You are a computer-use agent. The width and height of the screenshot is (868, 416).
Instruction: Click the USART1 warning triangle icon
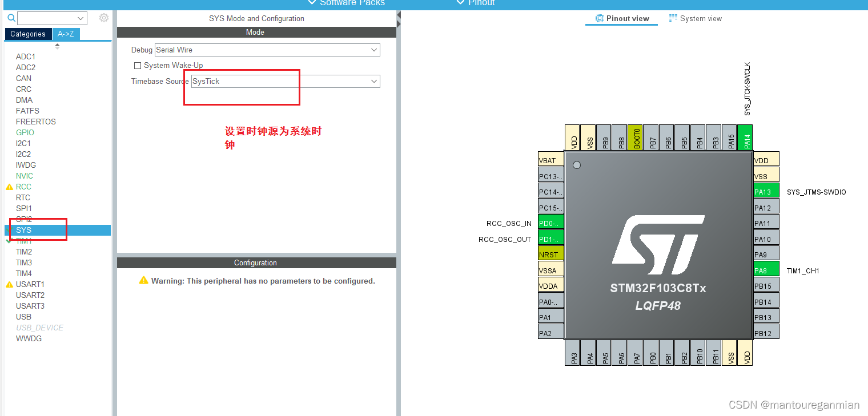click(x=9, y=285)
